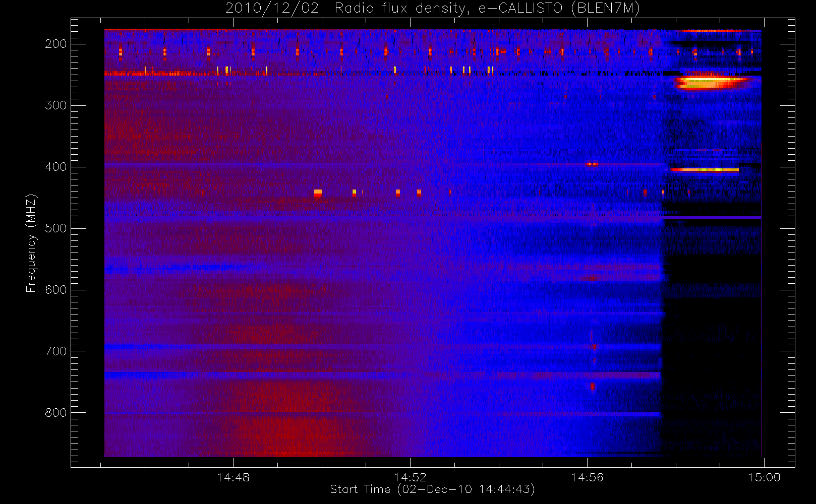The image size is (816, 504).
Task: Select the 600 frequency tick label
Action: pyautogui.click(x=55, y=290)
